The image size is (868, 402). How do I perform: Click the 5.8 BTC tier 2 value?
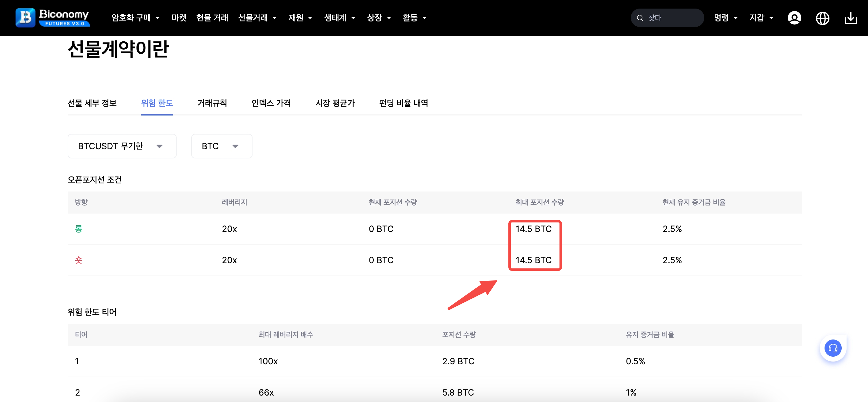coord(458,393)
